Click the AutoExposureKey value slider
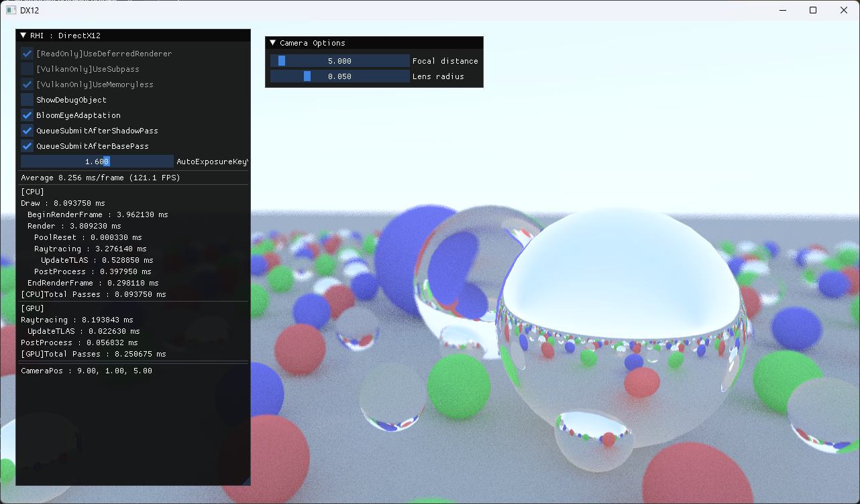 [x=97, y=162]
